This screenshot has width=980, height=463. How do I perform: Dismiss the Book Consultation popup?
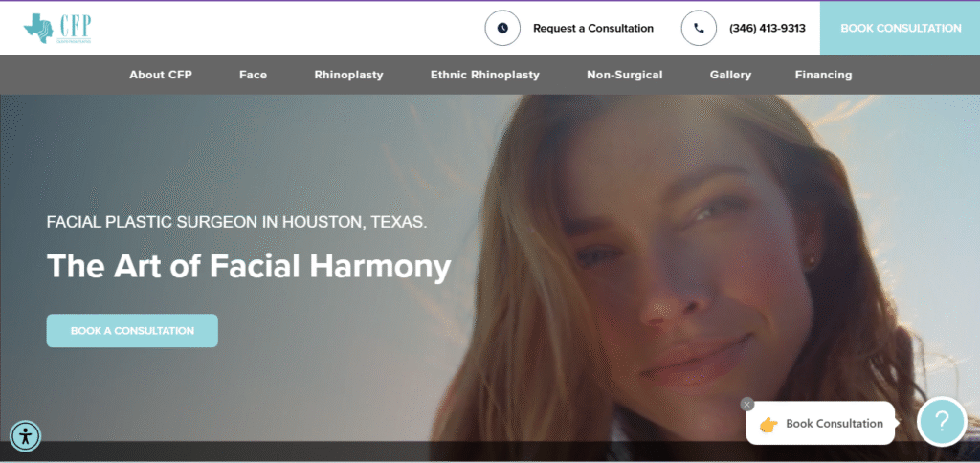click(x=747, y=404)
